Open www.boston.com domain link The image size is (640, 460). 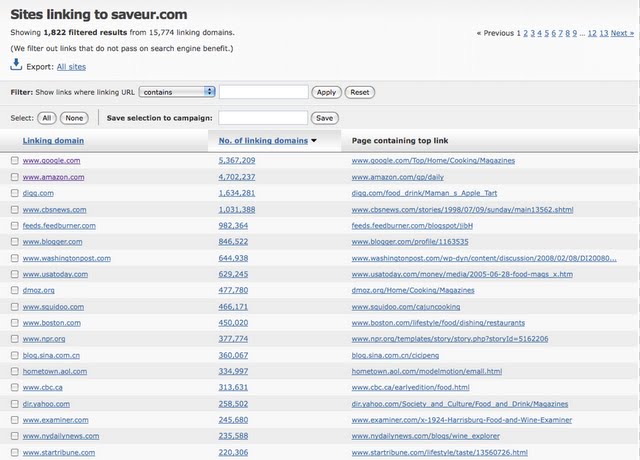coord(52,322)
